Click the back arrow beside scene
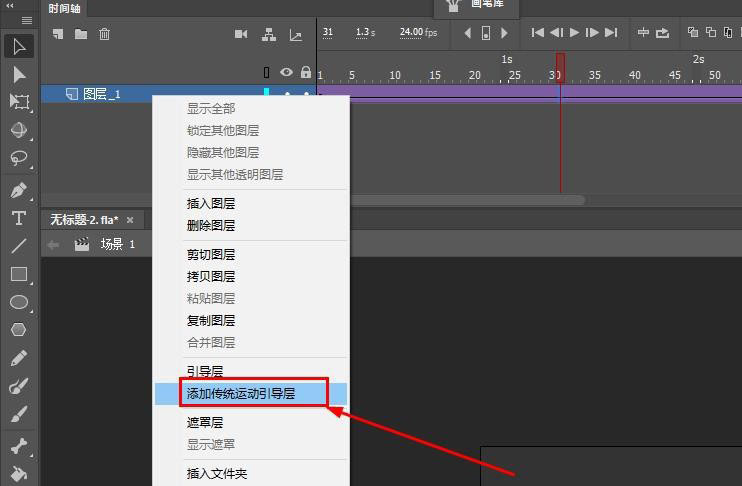This screenshot has height=486, width=742. pos(53,245)
